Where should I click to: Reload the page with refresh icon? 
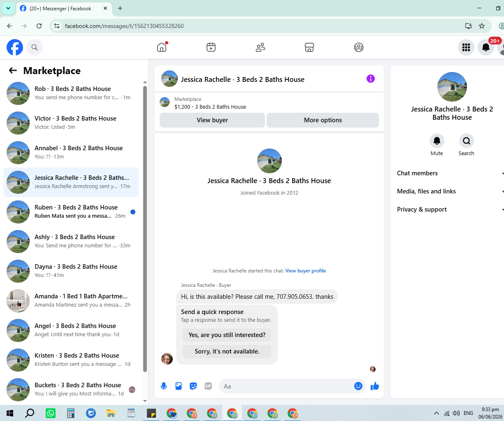(x=39, y=26)
